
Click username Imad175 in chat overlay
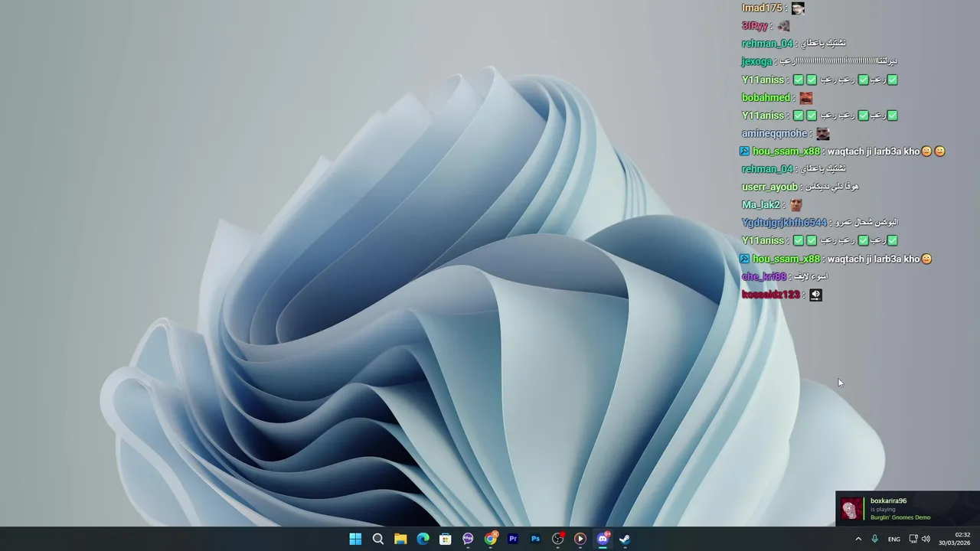point(762,8)
